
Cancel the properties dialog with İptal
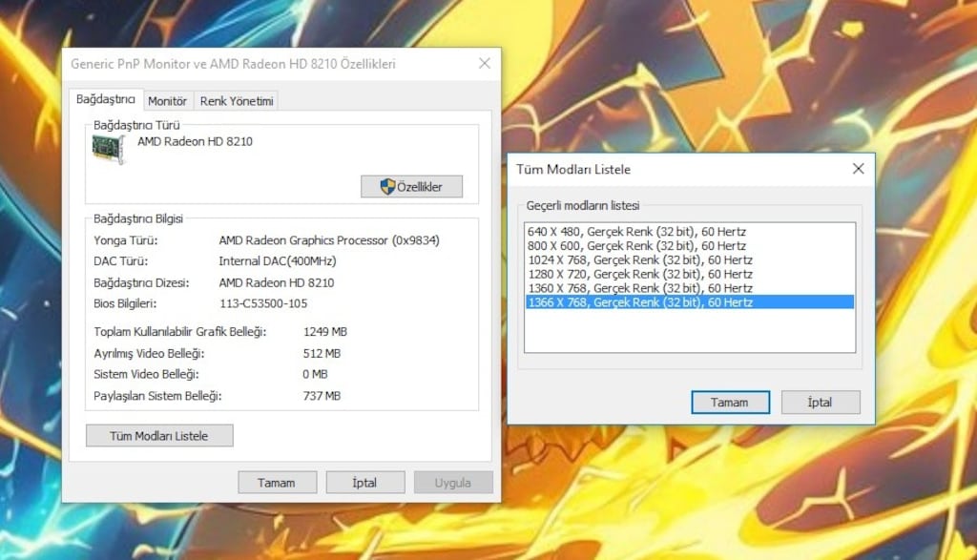point(365,483)
